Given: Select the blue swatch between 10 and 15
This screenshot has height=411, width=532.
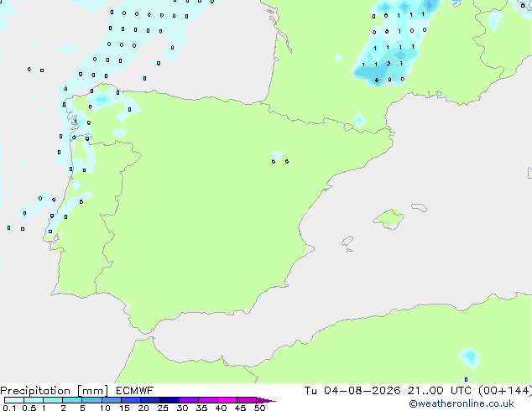Looking at the screenshot, I should point(111,400).
